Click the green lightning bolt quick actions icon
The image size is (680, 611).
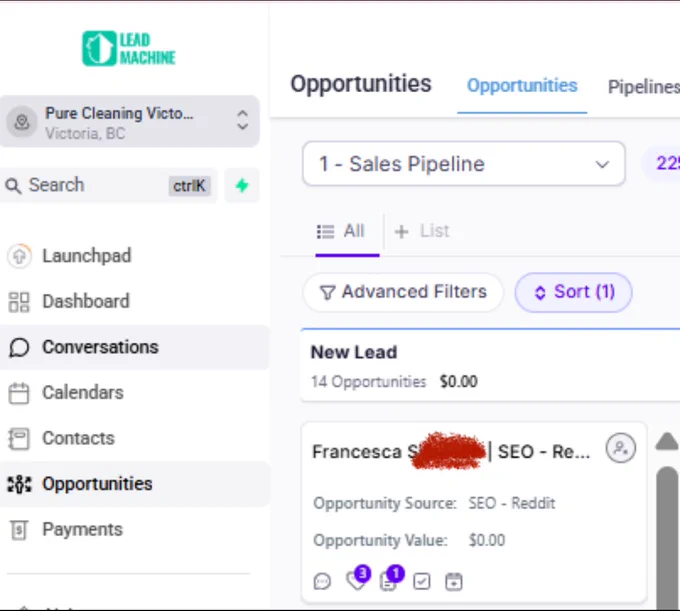[x=242, y=186]
